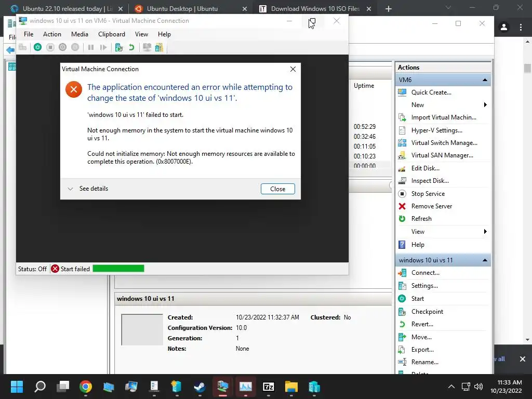Click the Hyper-V Manager back arrow

pos(10,50)
